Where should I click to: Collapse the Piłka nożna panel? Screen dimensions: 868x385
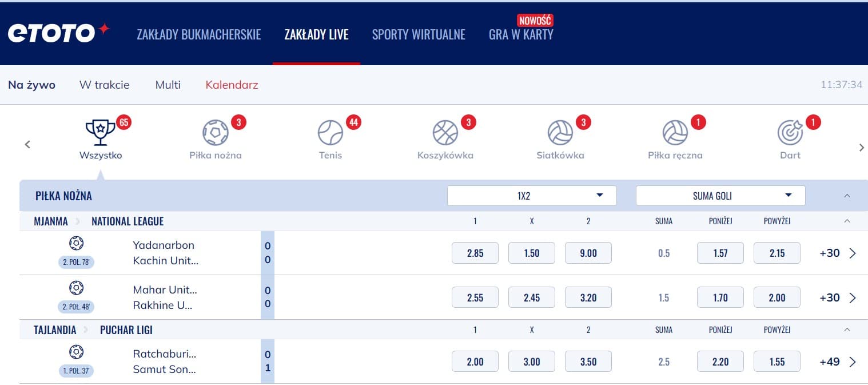pos(847,196)
